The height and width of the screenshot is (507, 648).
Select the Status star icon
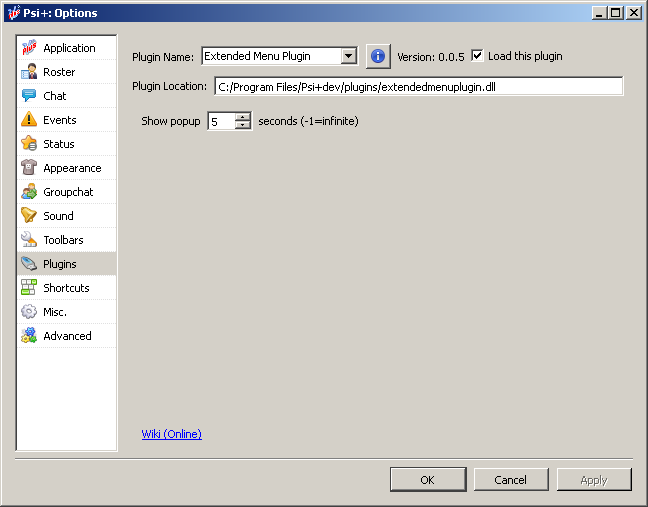[29, 144]
